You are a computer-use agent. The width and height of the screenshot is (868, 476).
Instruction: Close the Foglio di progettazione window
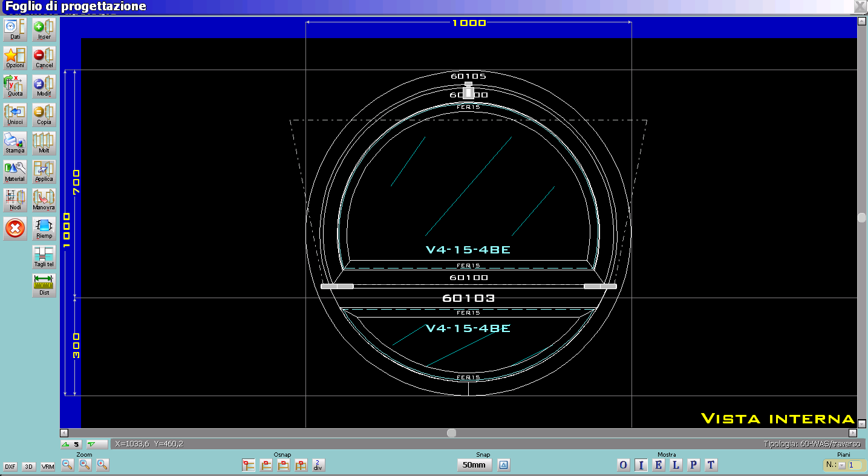tap(860, 6)
